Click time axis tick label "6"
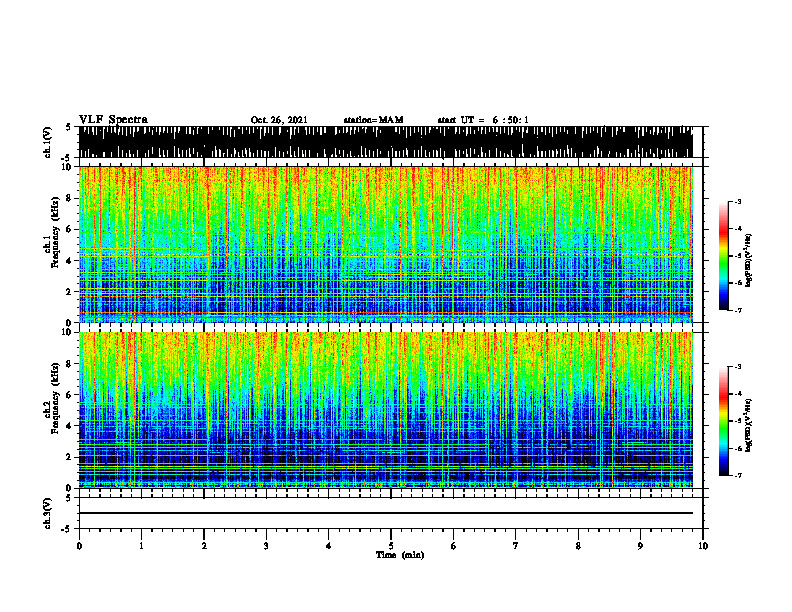 coord(454,546)
